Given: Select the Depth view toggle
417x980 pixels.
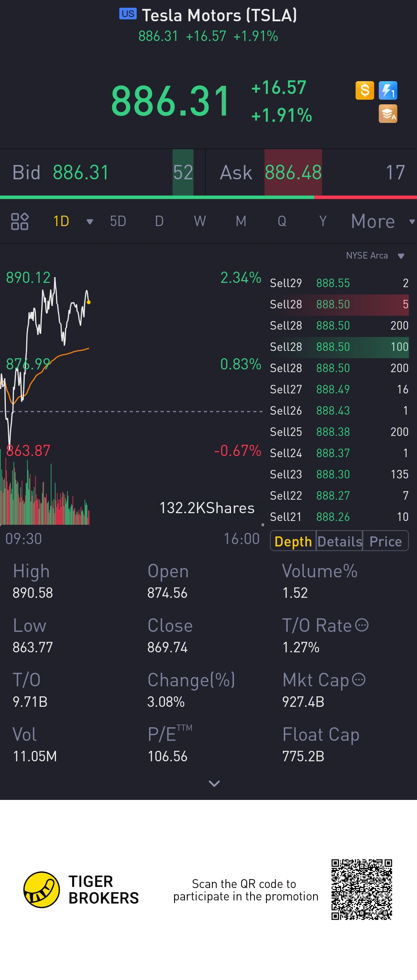Looking at the screenshot, I should click(293, 541).
